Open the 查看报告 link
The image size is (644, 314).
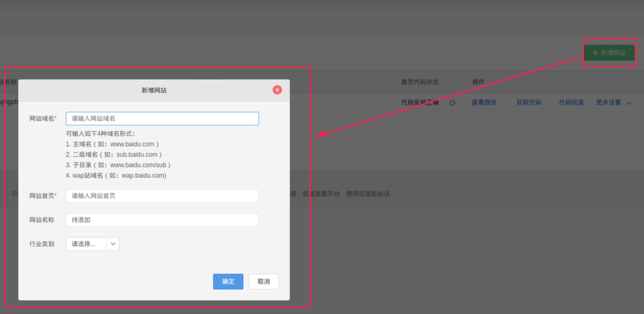tap(484, 102)
